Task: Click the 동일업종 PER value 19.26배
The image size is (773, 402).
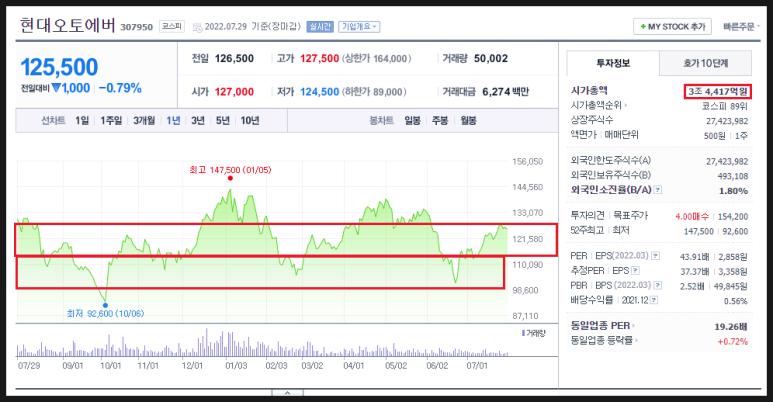Action: (x=731, y=327)
